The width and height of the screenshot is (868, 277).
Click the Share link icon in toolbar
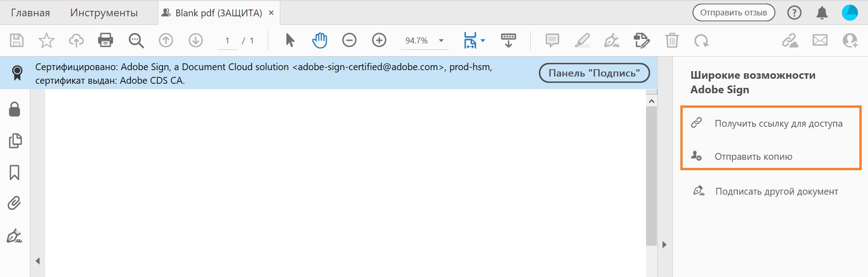click(x=790, y=40)
